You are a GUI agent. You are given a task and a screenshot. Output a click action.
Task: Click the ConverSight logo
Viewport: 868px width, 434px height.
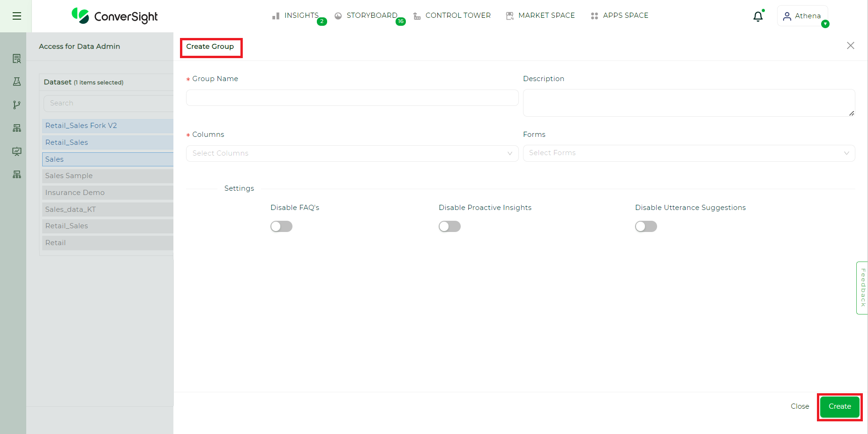click(x=114, y=16)
